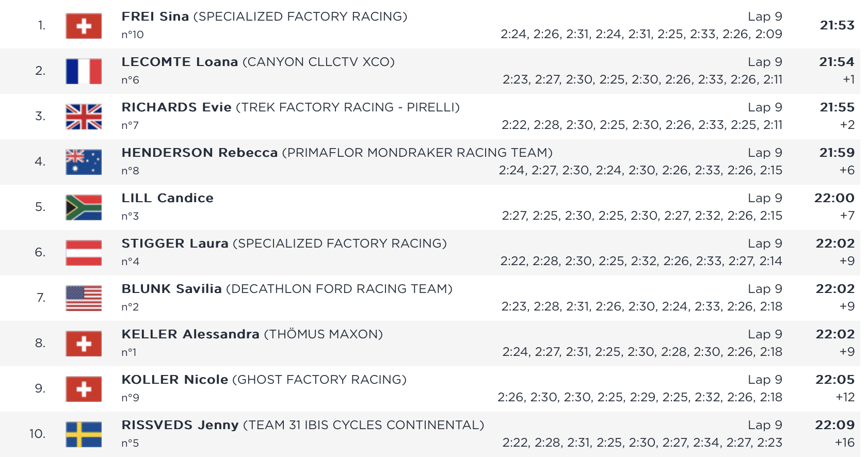The height and width of the screenshot is (457, 868).
Task: Open STIGGER Laura rider entry
Action: pyautogui.click(x=175, y=243)
